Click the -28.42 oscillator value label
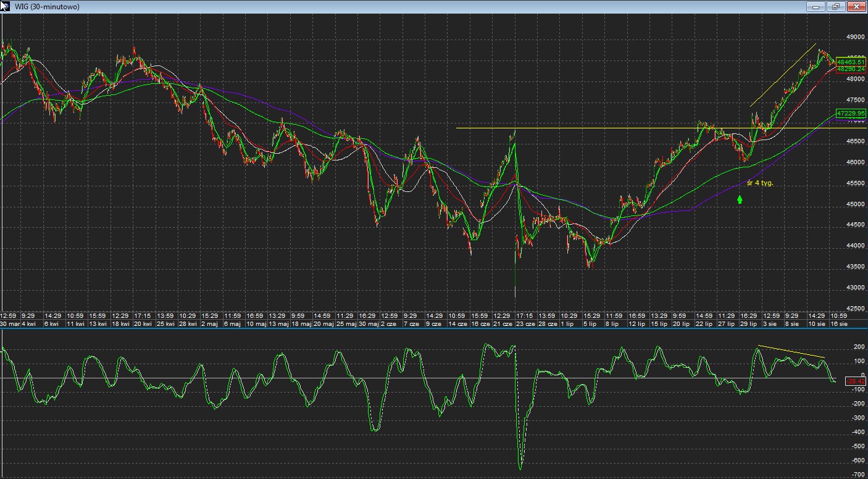Image resolution: width=868 pixels, height=479 pixels. [x=855, y=381]
